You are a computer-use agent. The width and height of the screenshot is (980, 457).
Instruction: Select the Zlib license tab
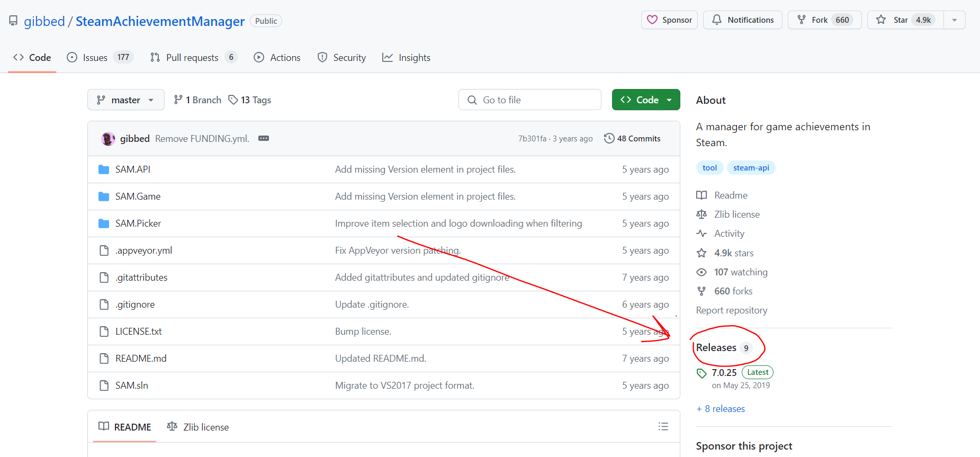point(198,427)
